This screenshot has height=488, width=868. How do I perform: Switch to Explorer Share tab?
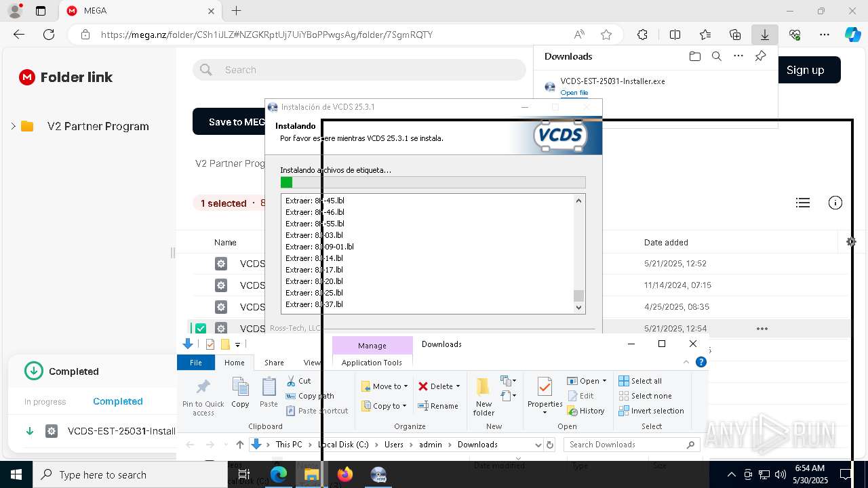click(274, 363)
